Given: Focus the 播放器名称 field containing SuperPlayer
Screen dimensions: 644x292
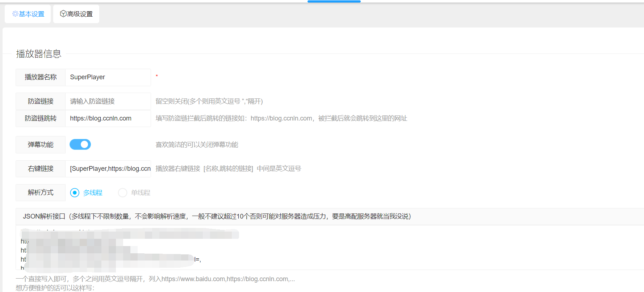Looking at the screenshot, I should 108,77.
